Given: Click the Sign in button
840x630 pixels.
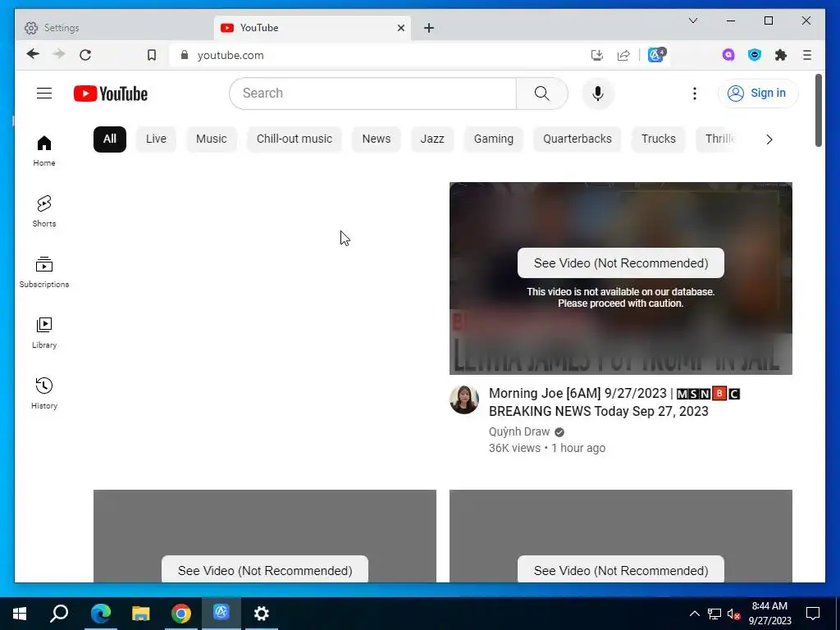Looking at the screenshot, I should click(x=757, y=94).
